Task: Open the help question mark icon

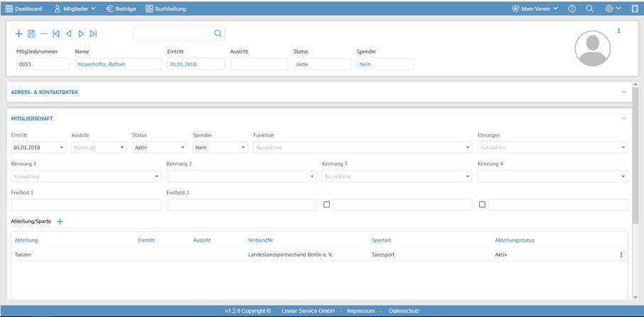Action: tap(572, 9)
